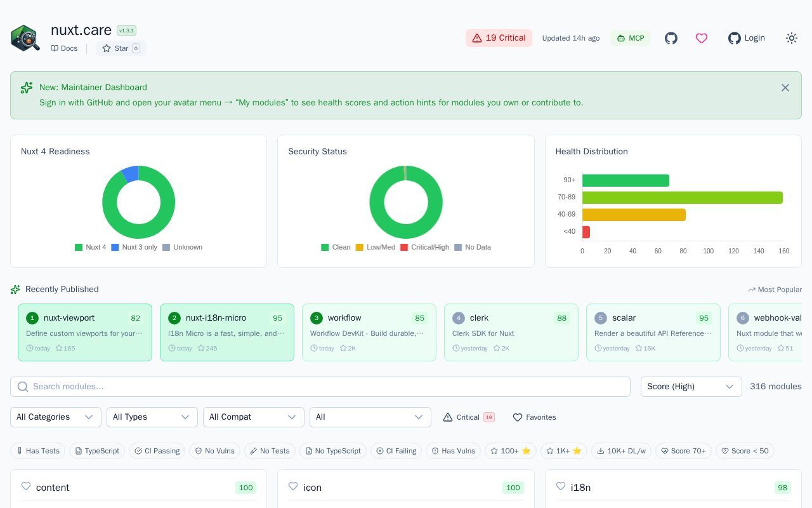Click the Security Status donut chart
The width and height of the screenshot is (812, 508).
pyautogui.click(x=406, y=202)
